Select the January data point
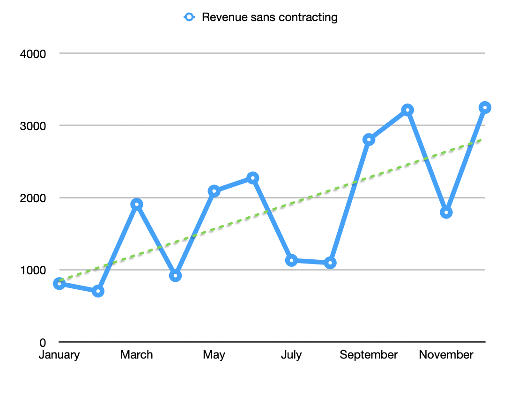Screen dimensions: 532x396 tap(59, 284)
